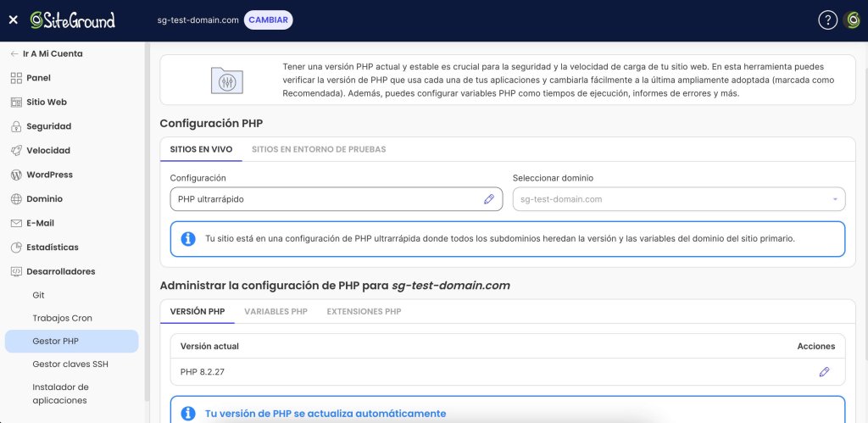Click the sg-test-domain.com text in header
The image size is (868, 423).
198,20
